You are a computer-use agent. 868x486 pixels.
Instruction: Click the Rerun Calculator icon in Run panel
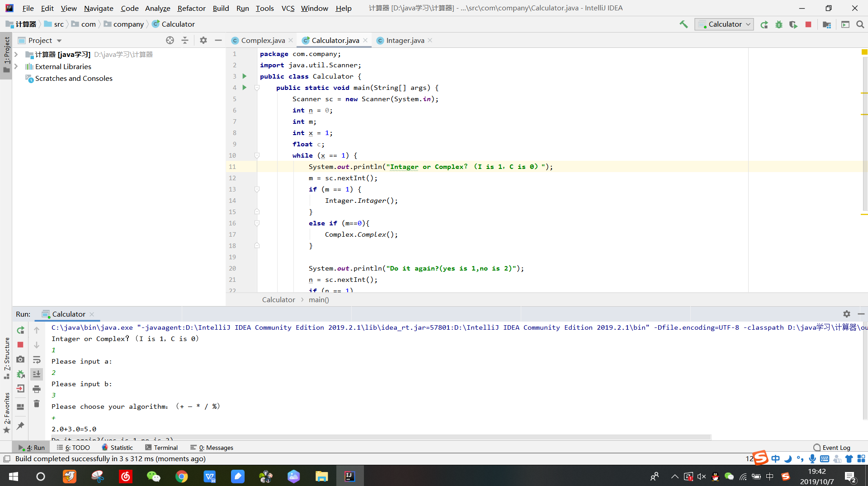tap(20, 330)
